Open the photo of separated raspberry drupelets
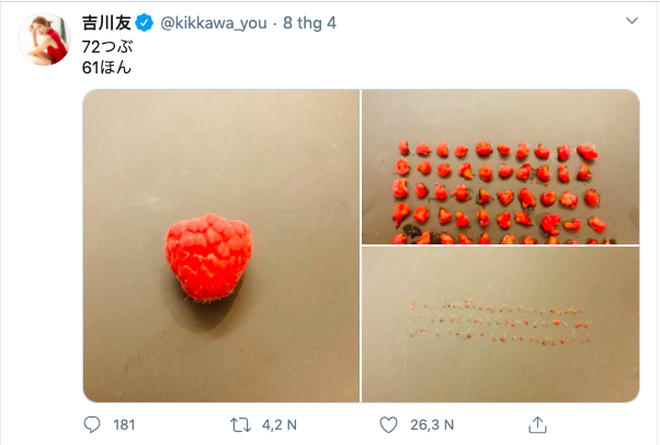Screen dimensions: 660x445 click(x=500, y=167)
